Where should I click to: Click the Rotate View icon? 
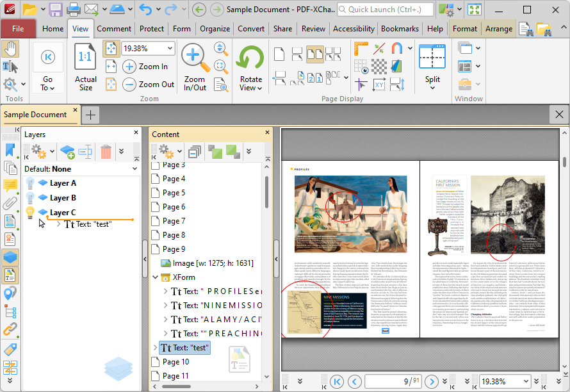pos(250,58)
